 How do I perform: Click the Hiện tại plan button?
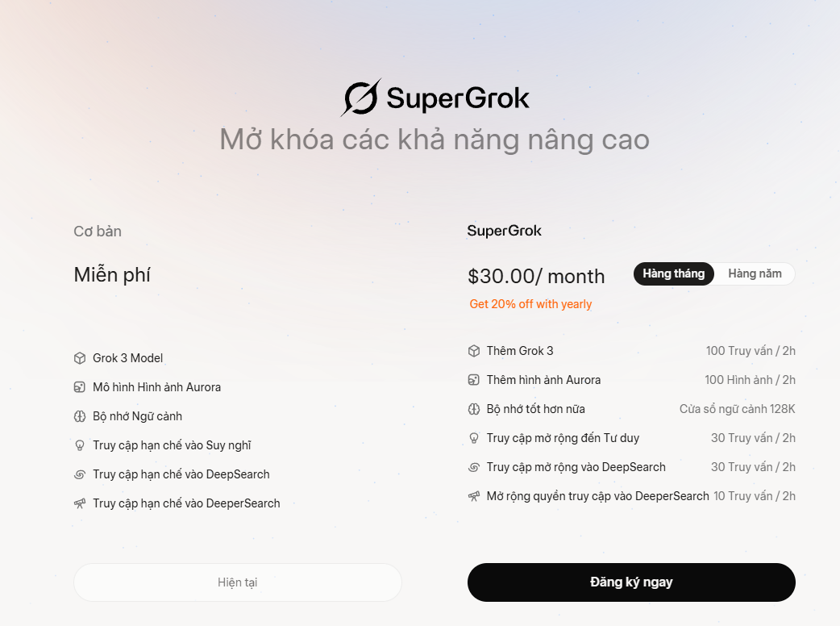(237, 582)
